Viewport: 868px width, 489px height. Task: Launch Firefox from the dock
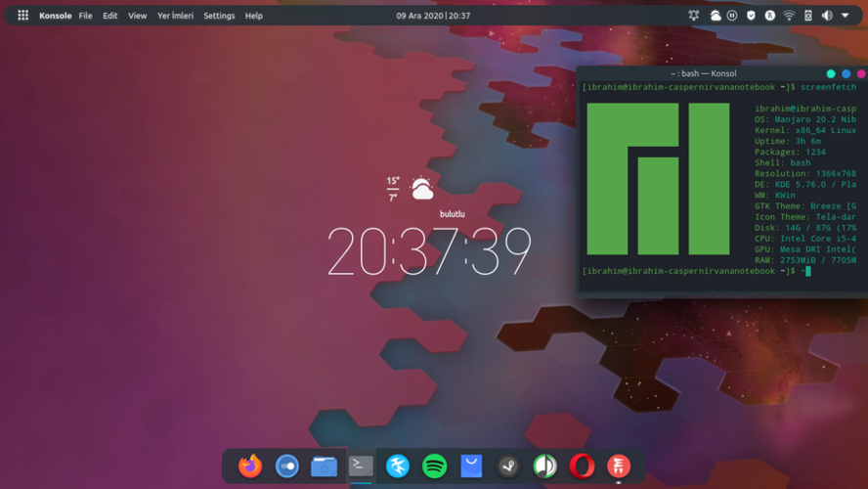(250, 466)
